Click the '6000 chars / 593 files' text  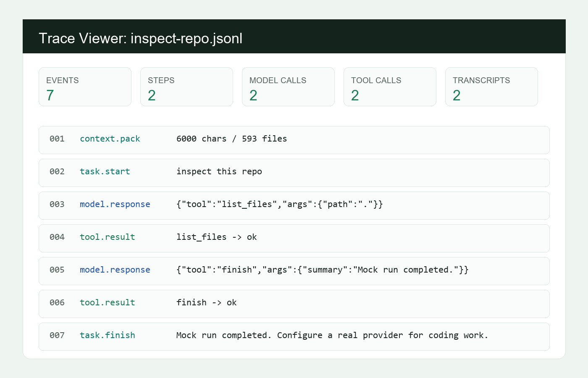[231, 139]
